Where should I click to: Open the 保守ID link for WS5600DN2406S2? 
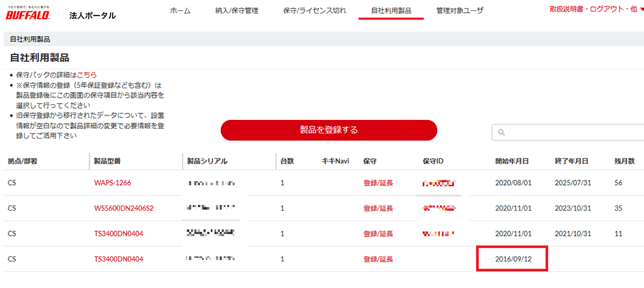[x=439, y=208]
